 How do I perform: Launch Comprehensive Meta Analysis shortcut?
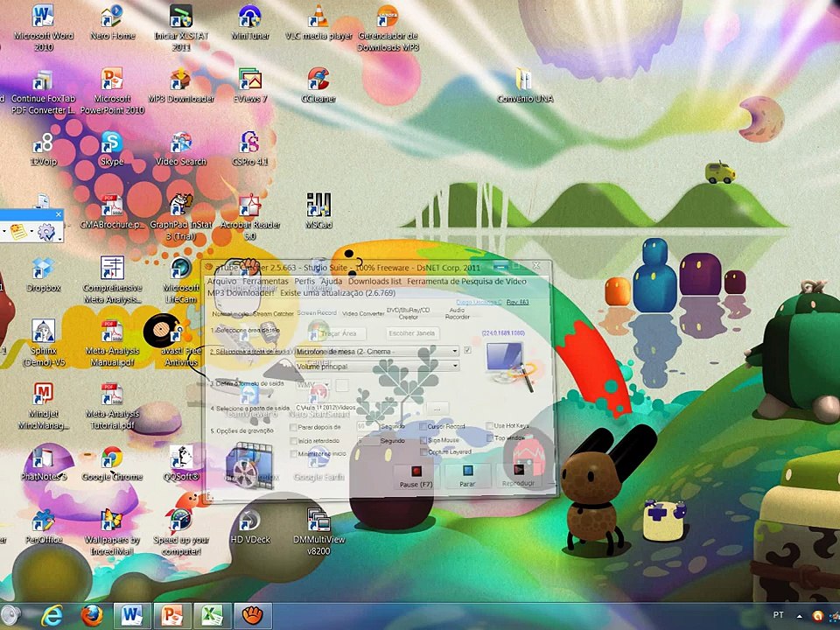click(x=113, y=280)
